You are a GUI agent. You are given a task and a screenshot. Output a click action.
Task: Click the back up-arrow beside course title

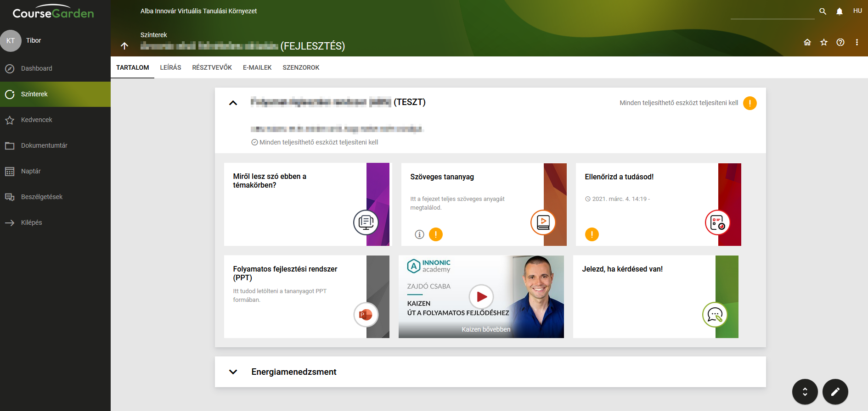pos(124,46)
